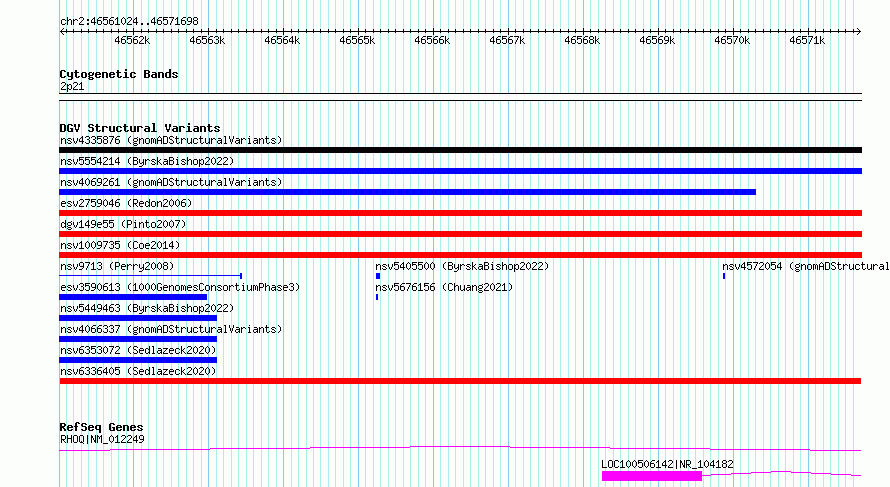The width and height of the screenshot is (890, 487).
Task: Click the black bar for nsv4335876
Action: click(x=460, y=150)
